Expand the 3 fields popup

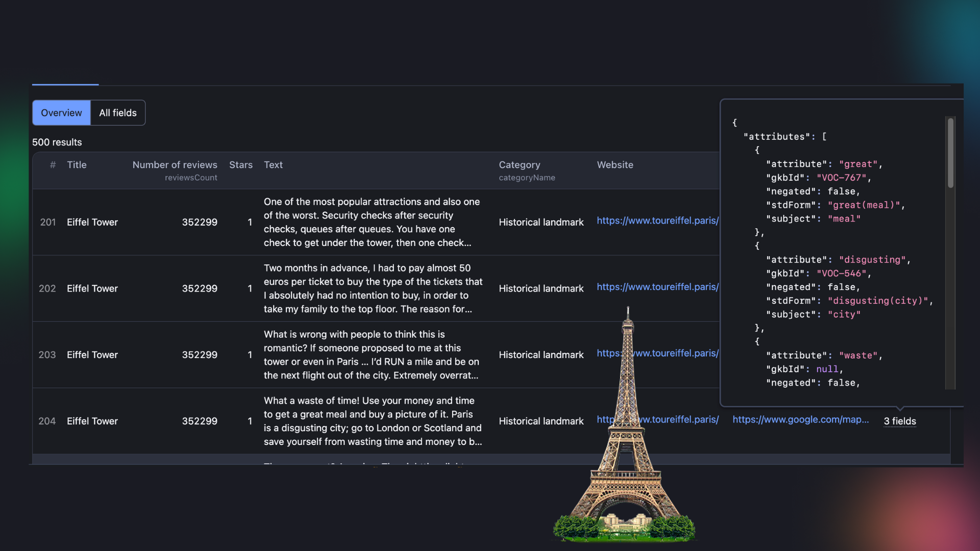click(899, 421)
